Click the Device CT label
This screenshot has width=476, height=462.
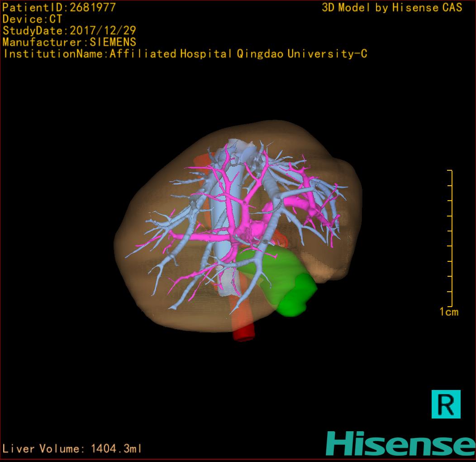[x=32, y=19]
